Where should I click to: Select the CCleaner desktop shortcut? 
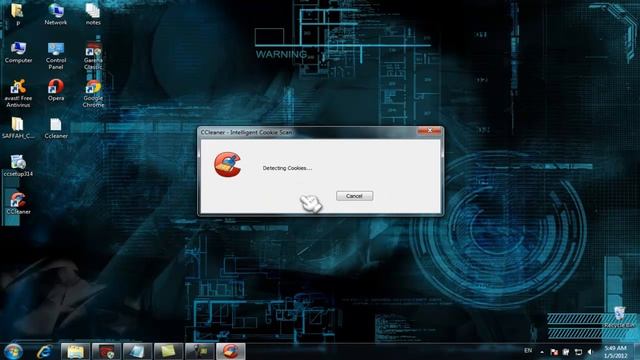pyautogui.click(x=18, y=203)
